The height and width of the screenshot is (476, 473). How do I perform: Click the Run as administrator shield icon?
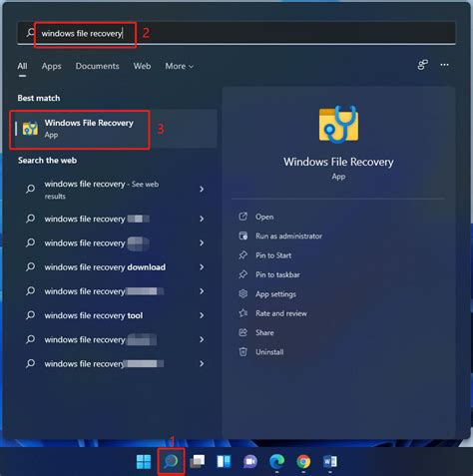click(243, 236)
